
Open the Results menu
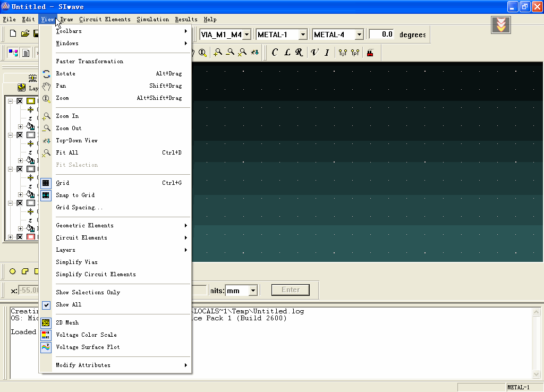pyautogui.click(x=186, y=20)
